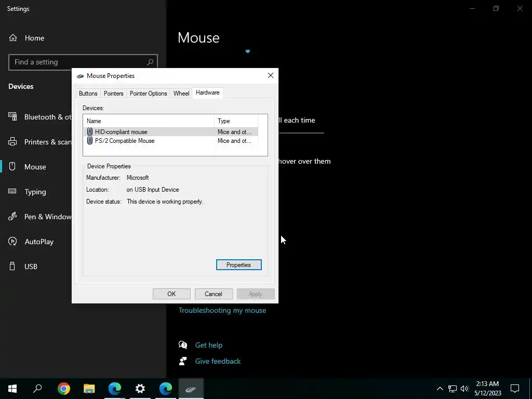Switch to the Pointers tab
The width and height of the screenshot is (532, 399).
[113, 94]
